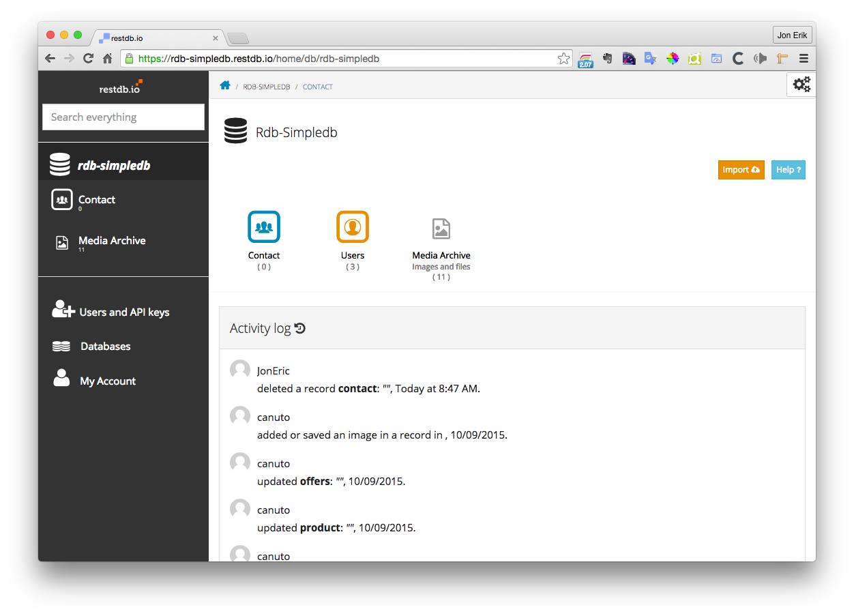854x616 pixels.
Task: Open the orange Users collection icon
Action: pos(353,226)
